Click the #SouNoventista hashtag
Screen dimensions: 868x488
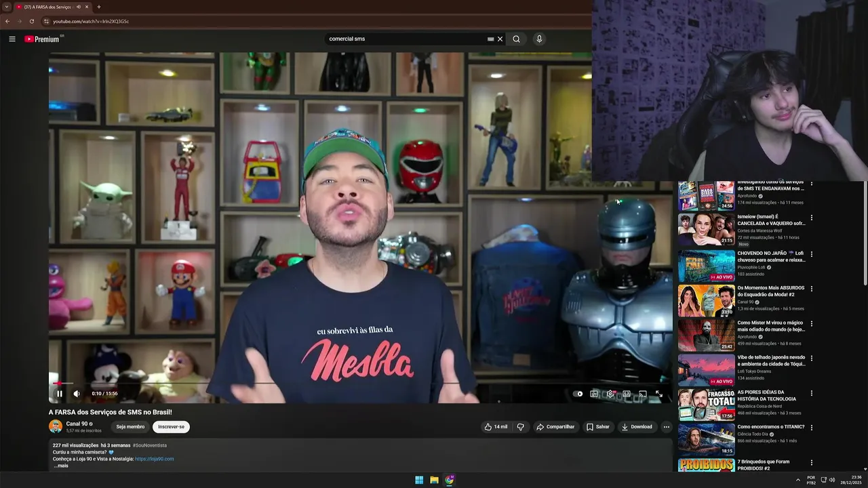[150, 445]
